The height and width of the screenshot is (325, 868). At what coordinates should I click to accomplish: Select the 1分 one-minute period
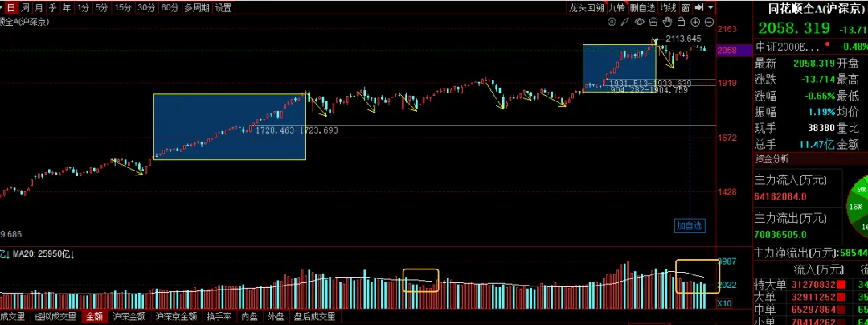click(x=83, y=8)
